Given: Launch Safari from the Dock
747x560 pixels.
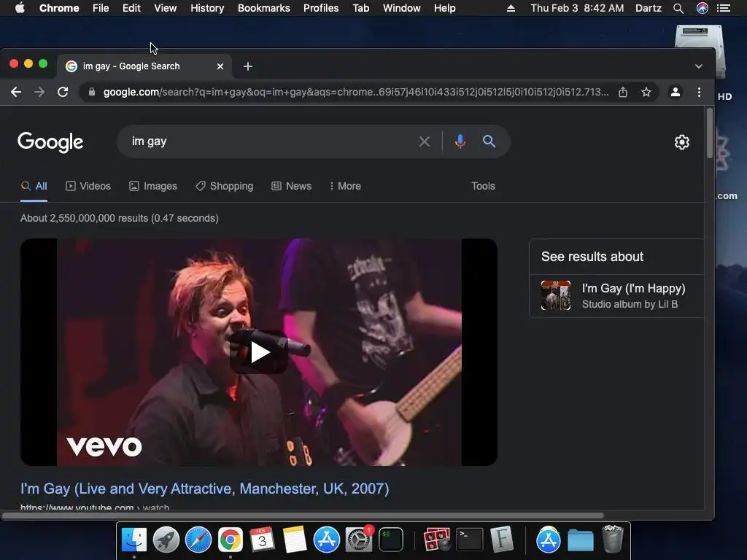Looking at the screenshot, I should 198,540.
